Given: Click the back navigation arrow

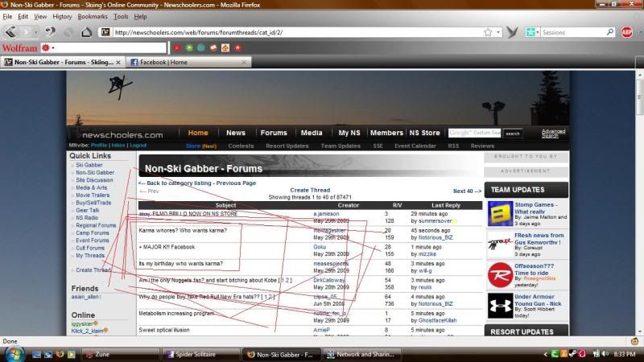Looking at the screenshot, I should click(x=11, y=32).
